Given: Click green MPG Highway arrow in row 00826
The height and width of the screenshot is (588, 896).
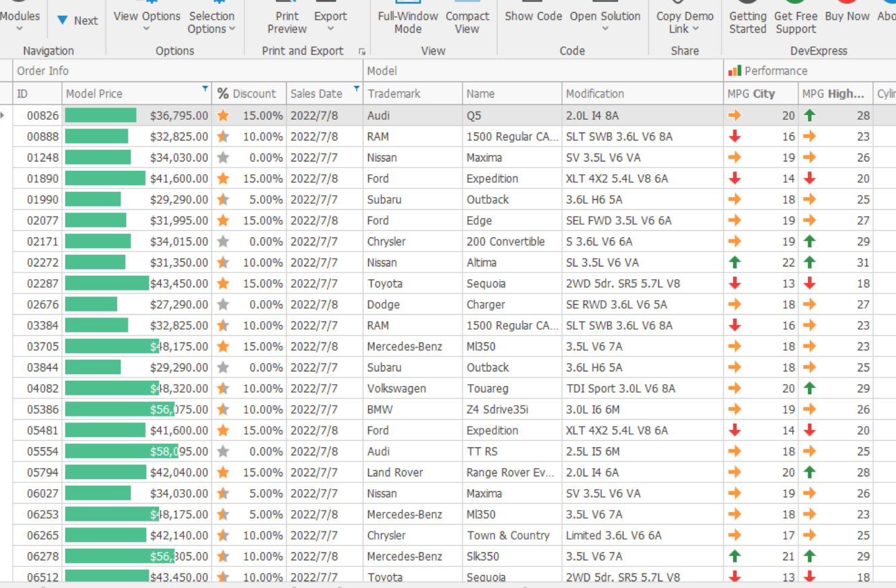Looking at the screenshot, I should point(809,116).
